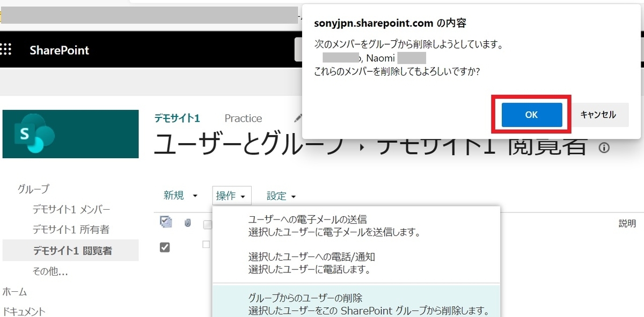
Task: Click the select-all checkbox icon in header
Action: point(165,222)
